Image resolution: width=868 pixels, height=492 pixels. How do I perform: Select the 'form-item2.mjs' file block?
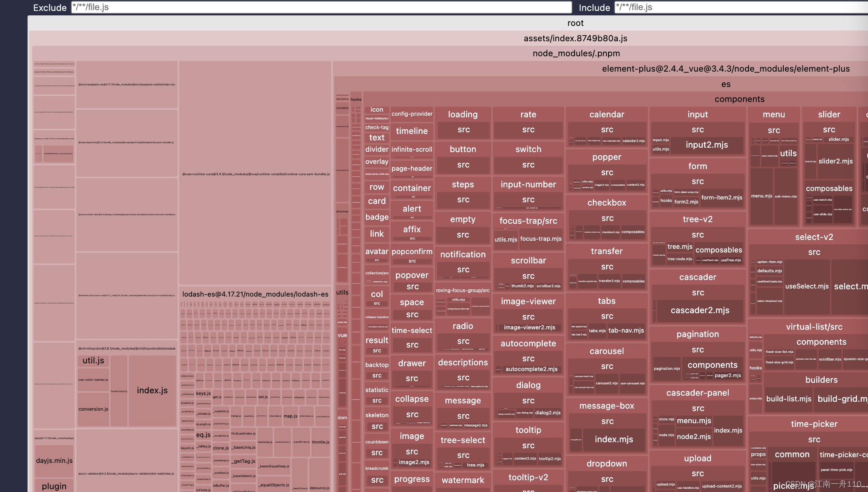pos(722,197)
